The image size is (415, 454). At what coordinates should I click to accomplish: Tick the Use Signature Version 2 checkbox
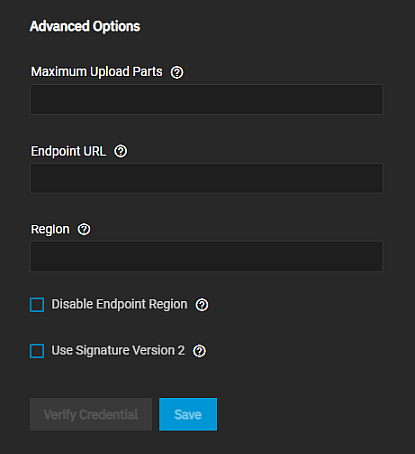(37, 351)
